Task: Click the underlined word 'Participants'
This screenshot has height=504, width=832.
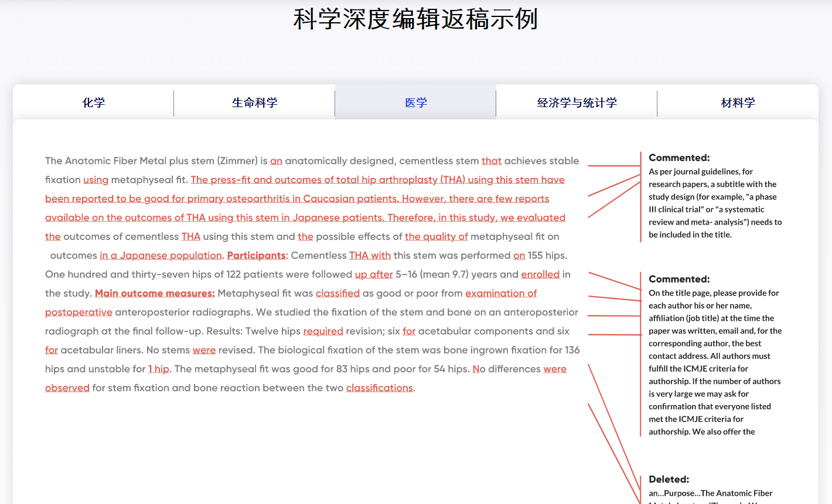Action: click(256, 255)
